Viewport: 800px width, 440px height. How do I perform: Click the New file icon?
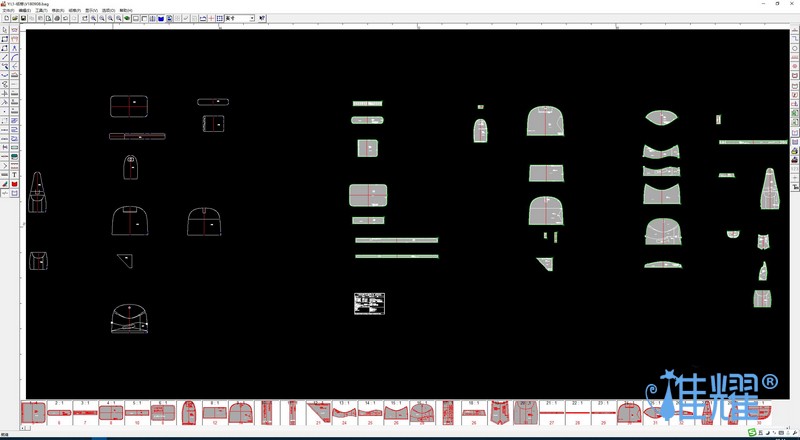[6, 18]
